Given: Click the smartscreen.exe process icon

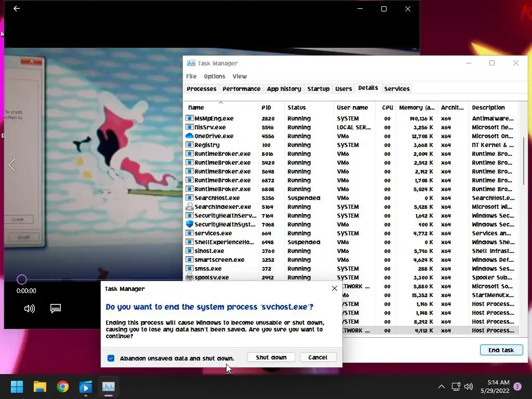Looking at the screenshot, I should 189,260.
